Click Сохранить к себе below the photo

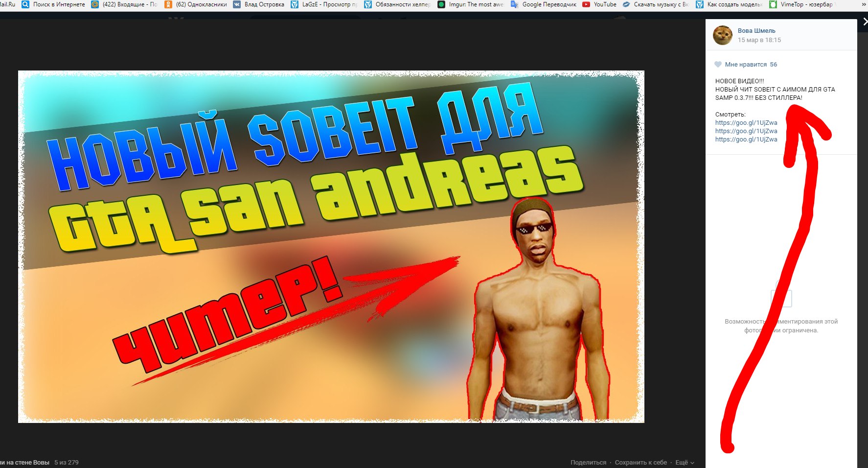coord(641,462)
